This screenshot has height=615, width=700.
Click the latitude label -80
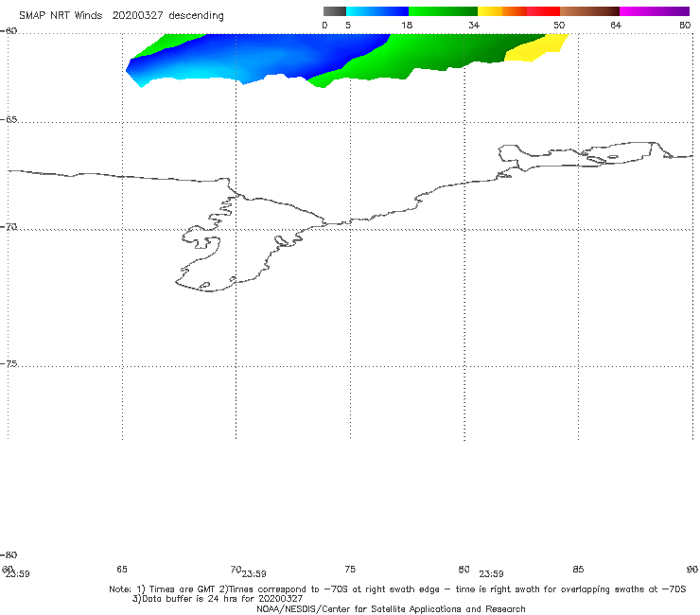coord(9,554)
